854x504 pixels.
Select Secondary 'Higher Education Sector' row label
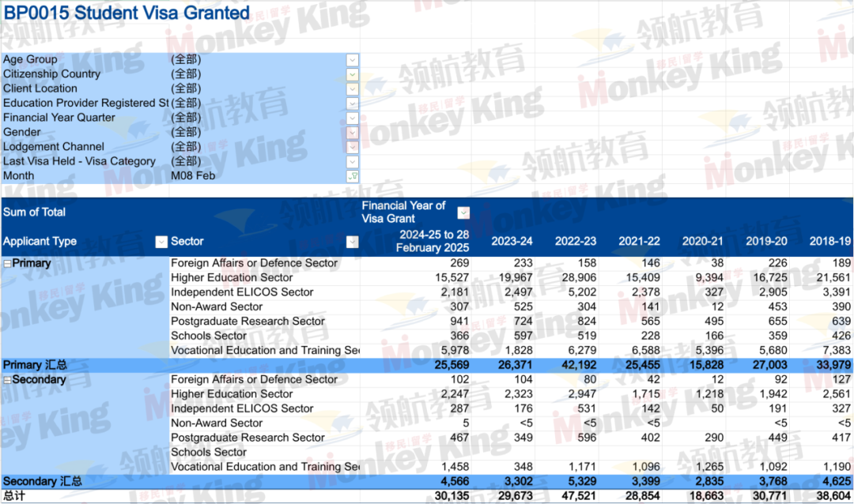232,394
